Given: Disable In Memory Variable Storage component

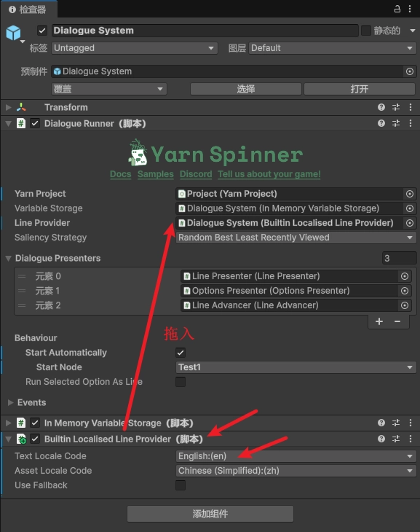Looking at the screenshot, I should coord(35,423).
